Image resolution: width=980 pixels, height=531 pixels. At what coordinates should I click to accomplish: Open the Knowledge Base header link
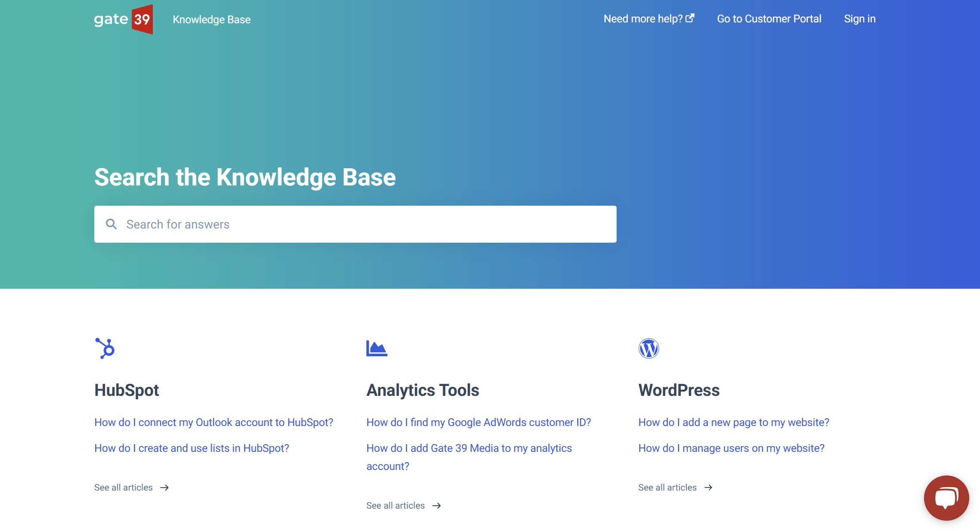(x=211, y=20)
